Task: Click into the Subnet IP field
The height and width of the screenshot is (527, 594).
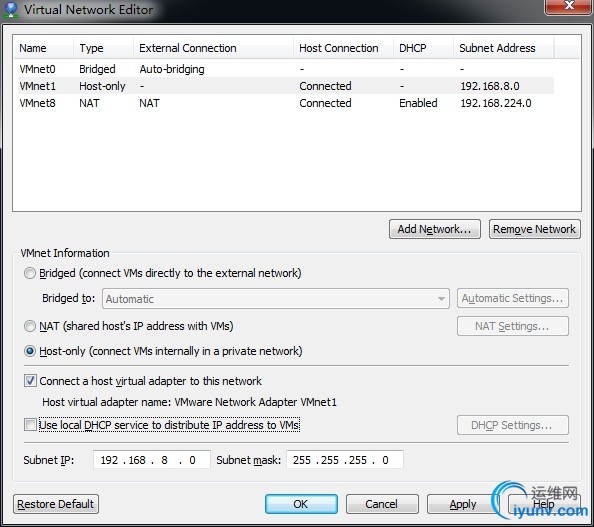Action: [152, 460]
